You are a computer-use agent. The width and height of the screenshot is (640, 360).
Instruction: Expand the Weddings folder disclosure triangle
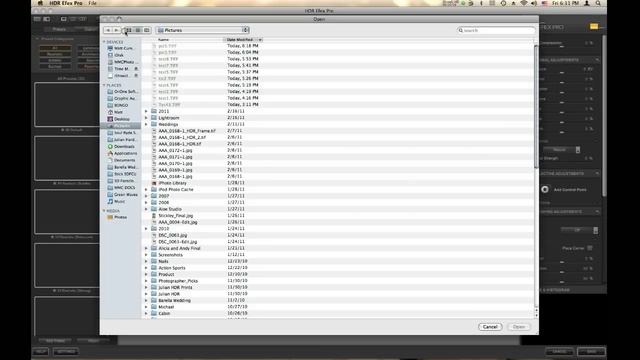[x=146, y=124]
